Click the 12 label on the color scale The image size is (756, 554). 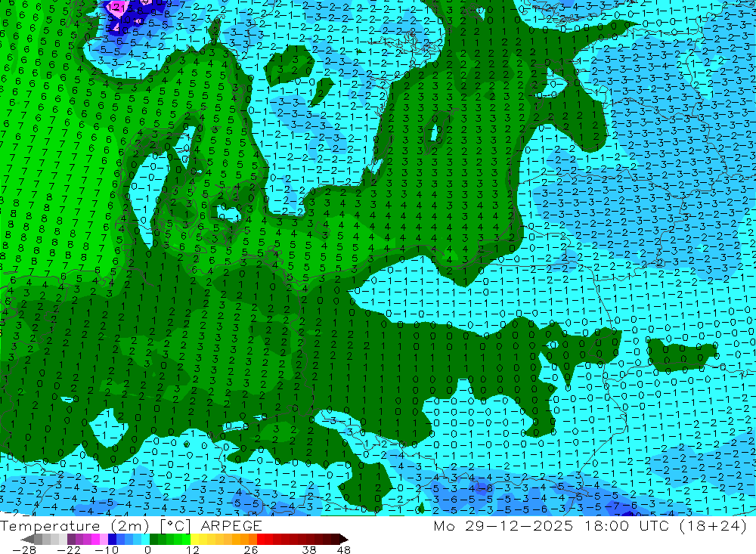click(x=193, y=550)
